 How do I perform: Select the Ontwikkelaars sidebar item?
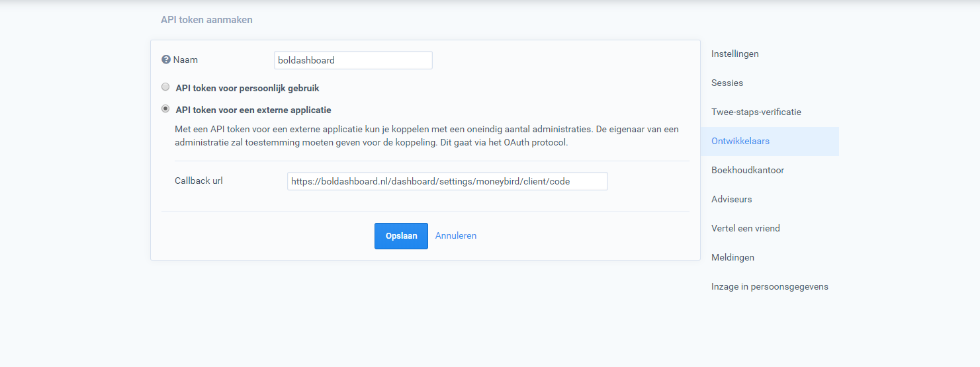coord(740,142)
